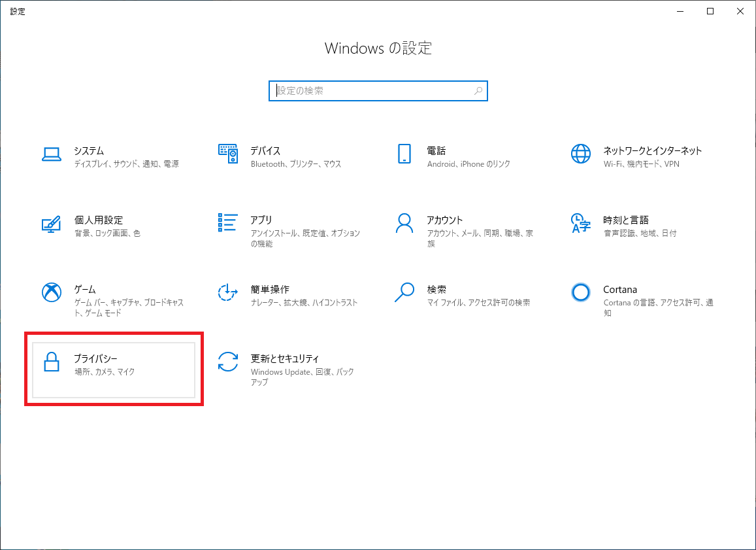Click 'マイ ファイル、アクセス許可の検索' description
The width and height of the screenshot is (756, 550).
[479, 303]
